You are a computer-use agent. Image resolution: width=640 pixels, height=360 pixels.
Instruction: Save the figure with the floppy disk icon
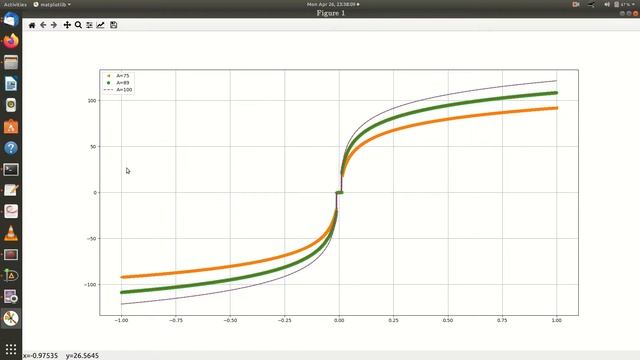(x=113, y=25)
